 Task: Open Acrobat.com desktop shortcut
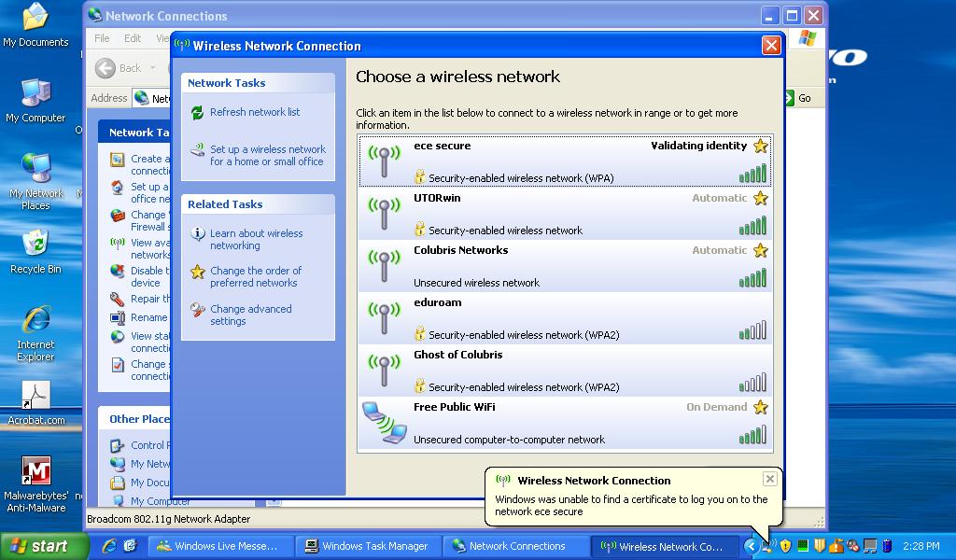point(36,403)
